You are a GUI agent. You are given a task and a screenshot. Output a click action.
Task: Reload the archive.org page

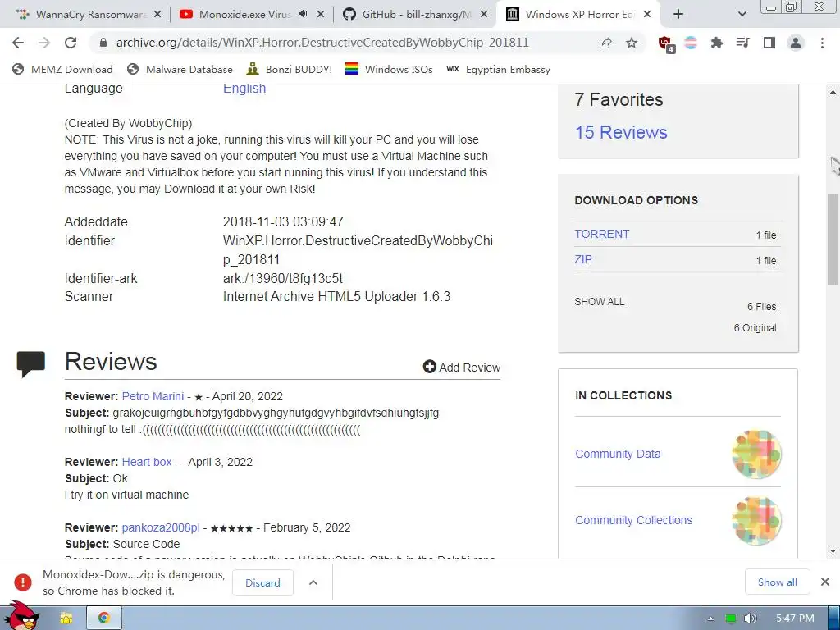point(71,43)
